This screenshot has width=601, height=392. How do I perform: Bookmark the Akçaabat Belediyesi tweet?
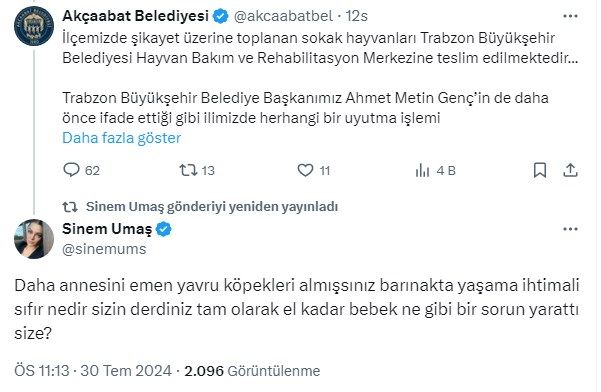coord(540,170)
